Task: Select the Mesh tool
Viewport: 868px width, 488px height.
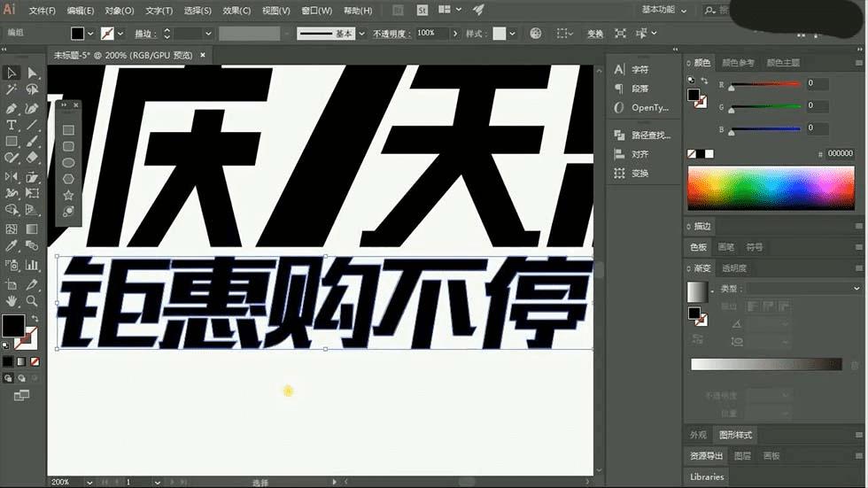Action: coord(11,229)
